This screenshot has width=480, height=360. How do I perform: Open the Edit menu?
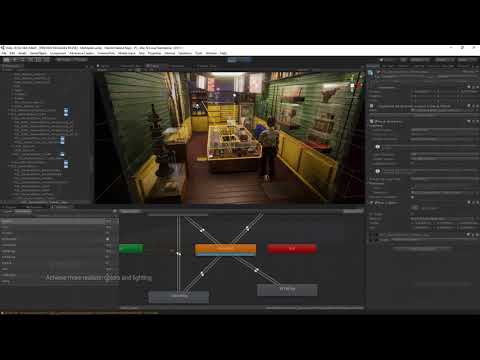pyautogui.click(x=12, y=53)
